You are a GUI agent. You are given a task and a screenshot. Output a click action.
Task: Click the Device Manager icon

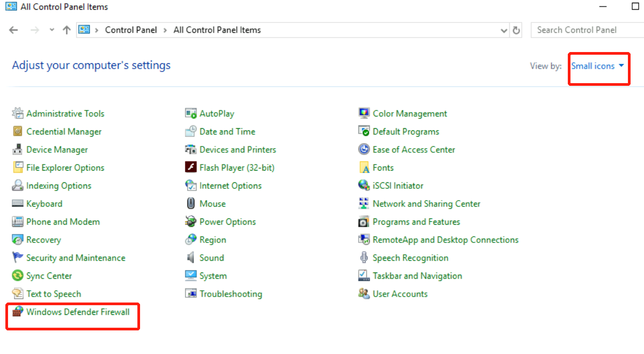click(18, 150)
